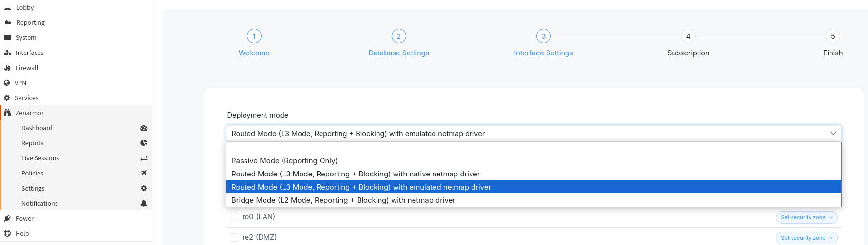Collapse the Deployment mode dropdown
The width and height of the screenshot is (868, 245).
(833, 134)
